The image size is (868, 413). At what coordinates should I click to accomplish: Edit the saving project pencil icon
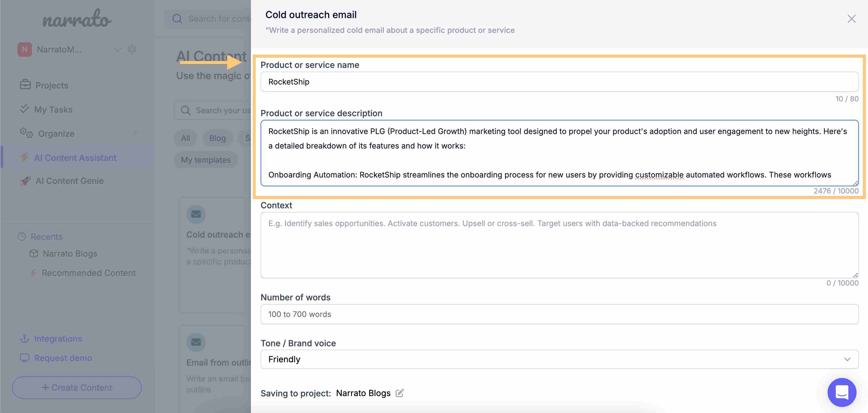(x=400, y=393)
